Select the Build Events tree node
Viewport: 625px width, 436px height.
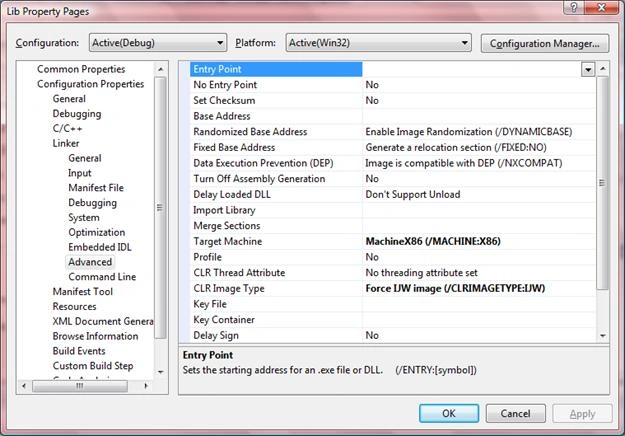[x=79, y=351]
